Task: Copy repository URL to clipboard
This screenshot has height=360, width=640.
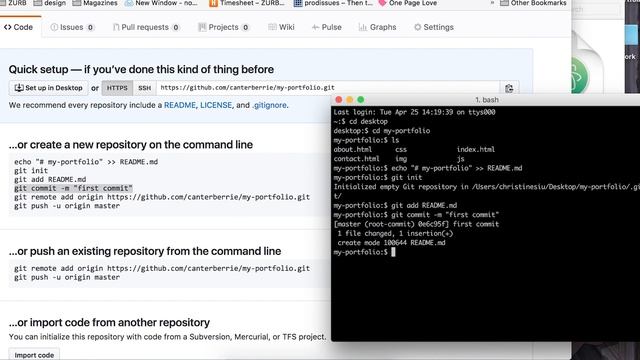Action: click(x=509, y=88)
